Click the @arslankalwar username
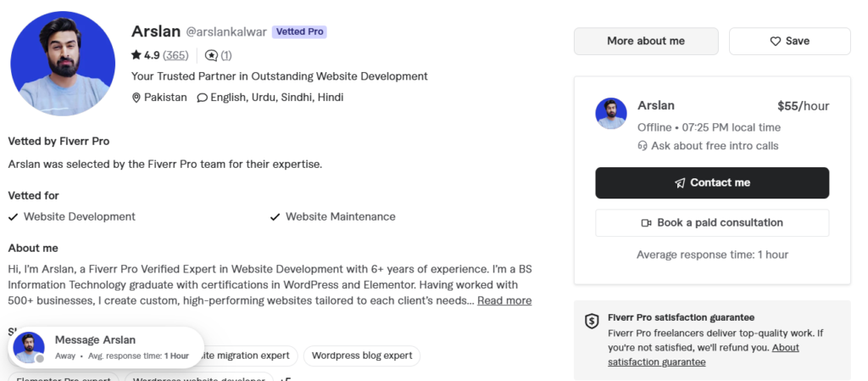 coord(225,31)
